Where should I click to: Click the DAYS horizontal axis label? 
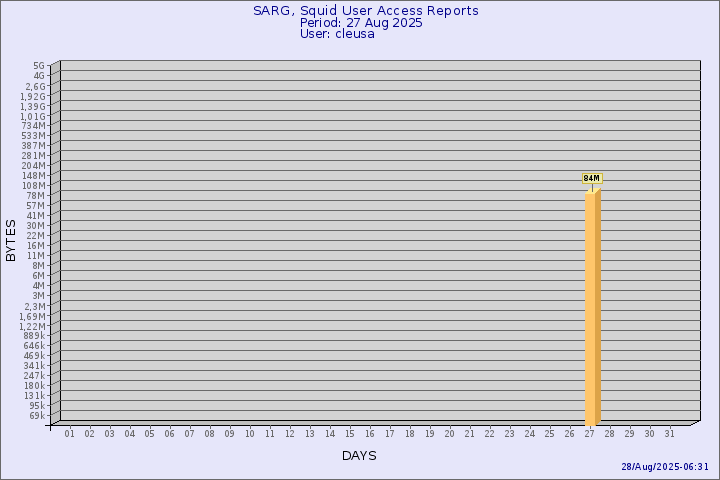[359, 456]
